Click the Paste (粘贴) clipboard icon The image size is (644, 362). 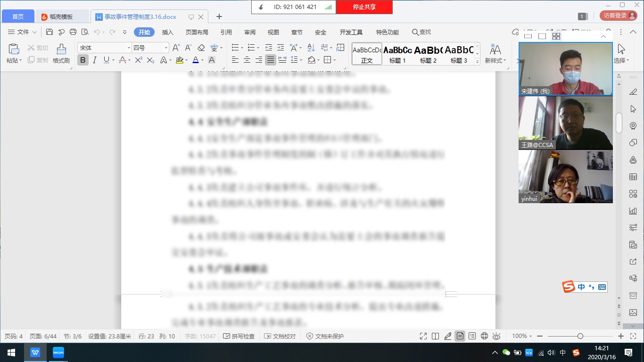pos(14,50)
